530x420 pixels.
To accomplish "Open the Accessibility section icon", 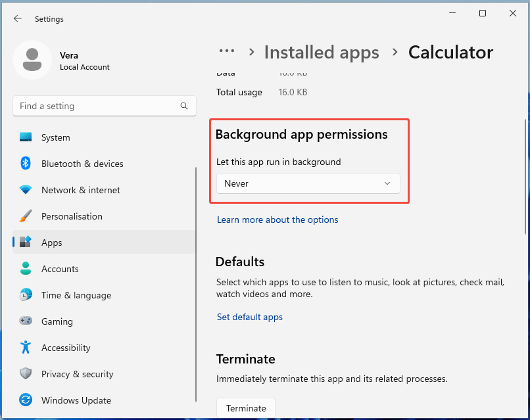I will coord(26,348).
